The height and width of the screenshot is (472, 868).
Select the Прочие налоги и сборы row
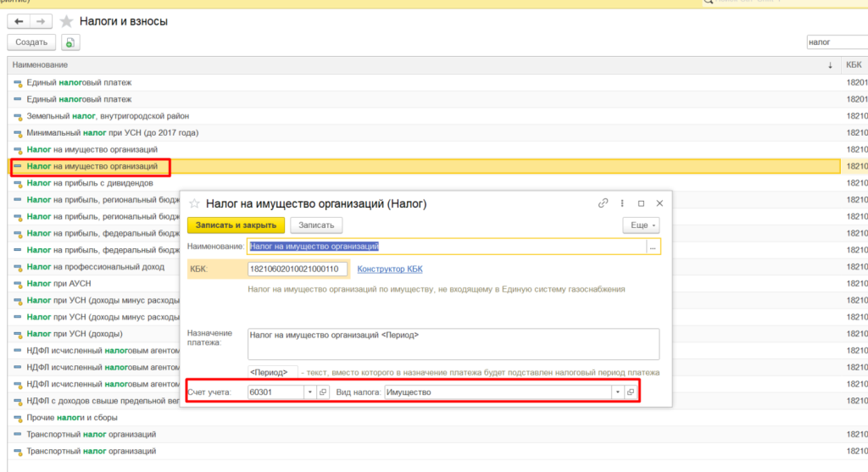[72, 418]
